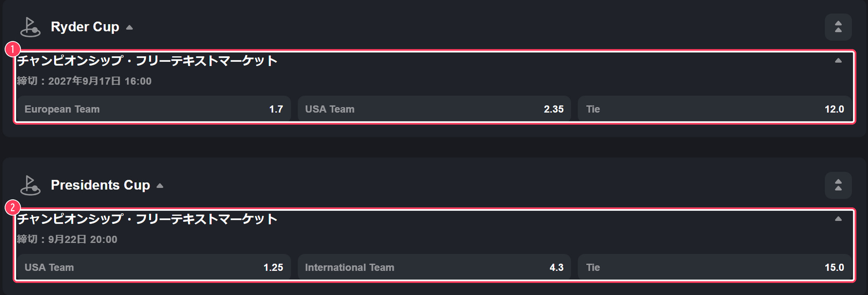
Task: Collapse the Presidents Cup heading triangle
Action: point(160,186)
